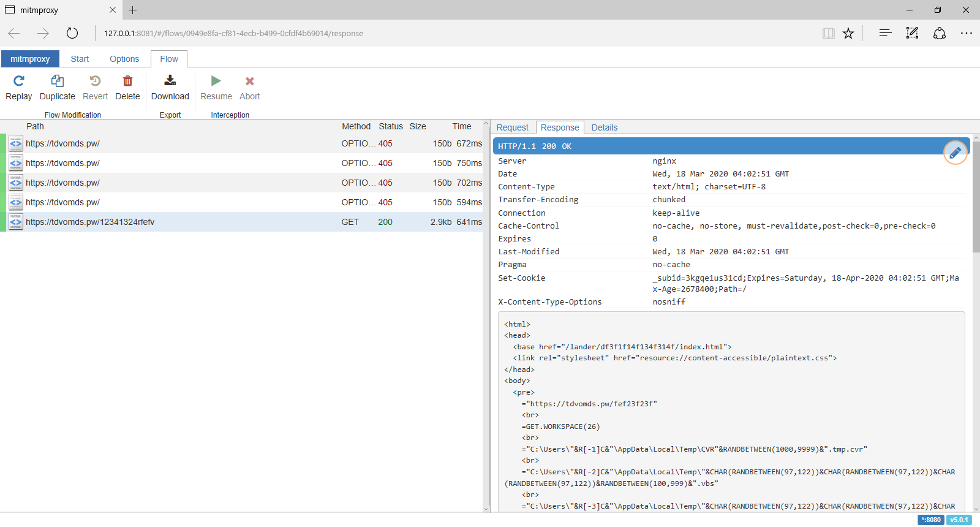Sort flows by Size column header
Viewport: 980px width, 527px height.
click(x=418, y=126)
